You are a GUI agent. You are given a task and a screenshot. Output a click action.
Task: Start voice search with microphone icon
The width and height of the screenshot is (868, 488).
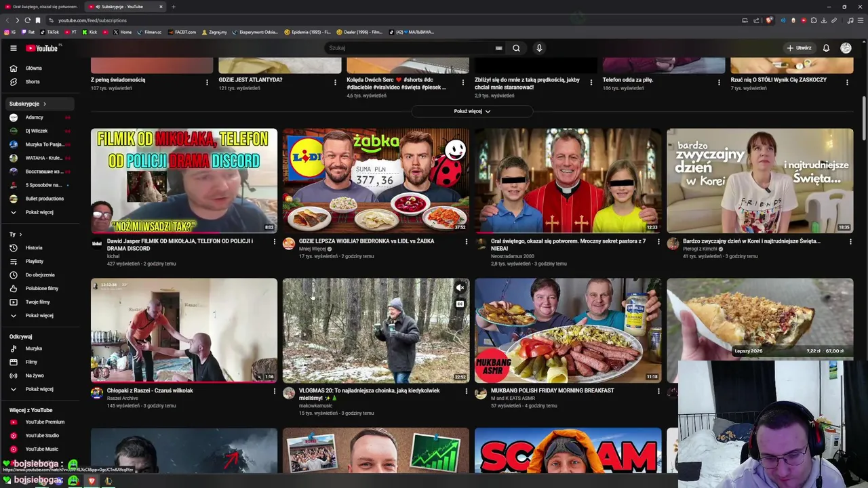539,48
